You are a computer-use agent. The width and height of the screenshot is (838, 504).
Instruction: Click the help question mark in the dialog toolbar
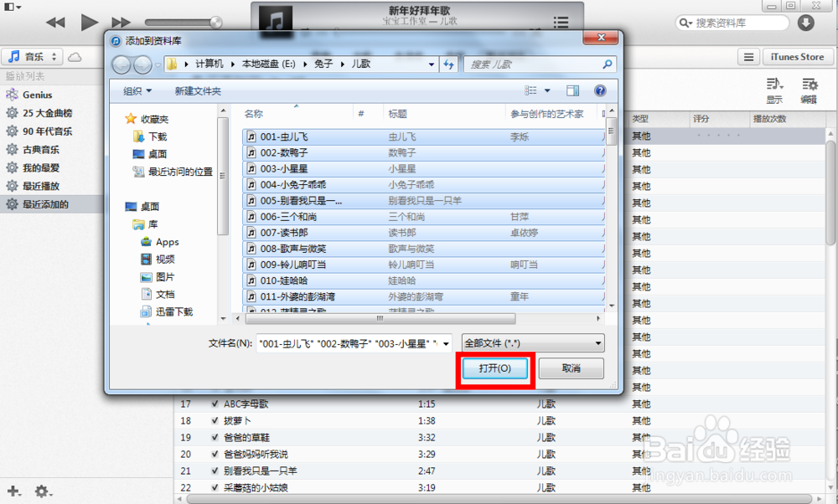(601, 90)
